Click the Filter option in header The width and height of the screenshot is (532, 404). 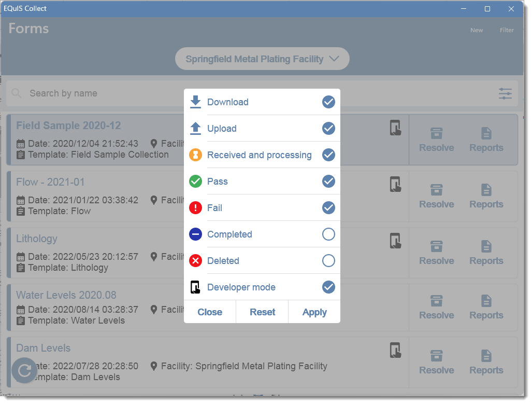click(507, 30)
